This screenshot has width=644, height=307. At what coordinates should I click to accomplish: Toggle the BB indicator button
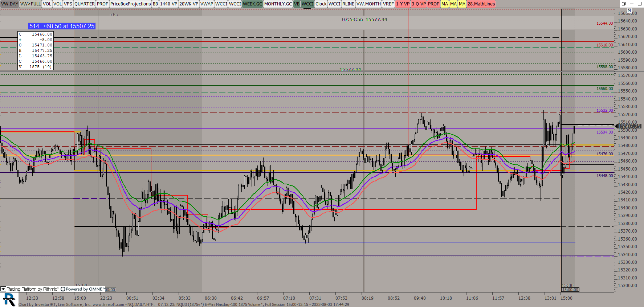click(x=155, y=4)
